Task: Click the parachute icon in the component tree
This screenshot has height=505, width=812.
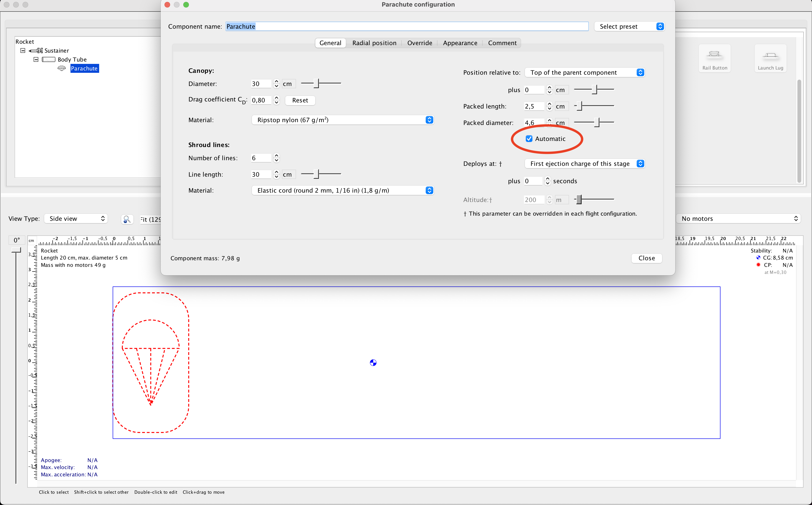Action: point(62,68)
